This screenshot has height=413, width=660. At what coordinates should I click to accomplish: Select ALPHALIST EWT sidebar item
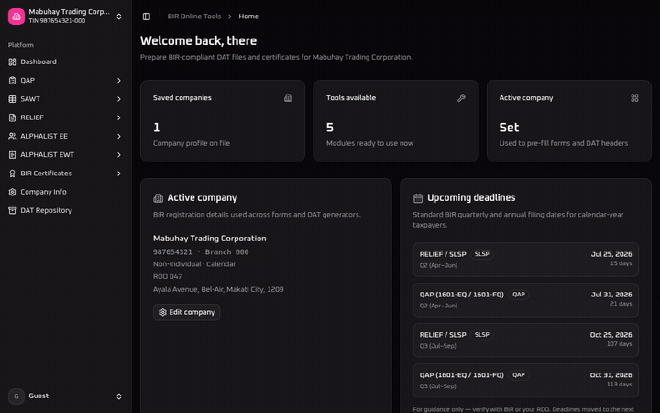[x=64, y=155]
